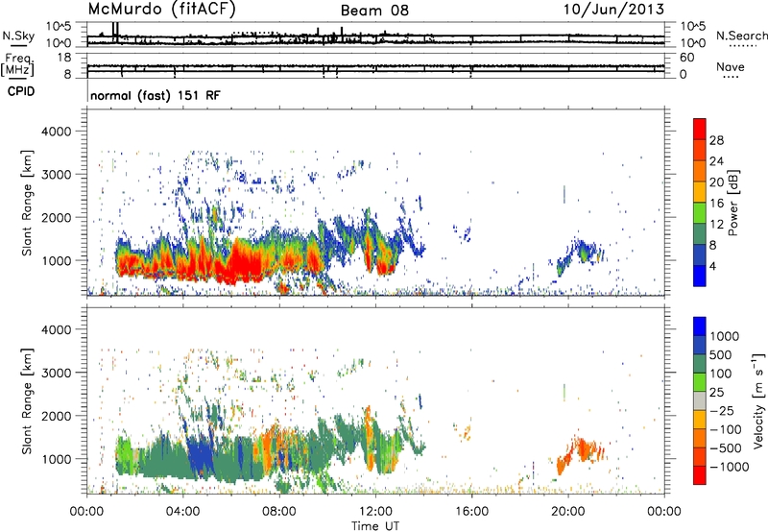Click the bright blue top Velocity color bar segment

click(x=700, y=326)
